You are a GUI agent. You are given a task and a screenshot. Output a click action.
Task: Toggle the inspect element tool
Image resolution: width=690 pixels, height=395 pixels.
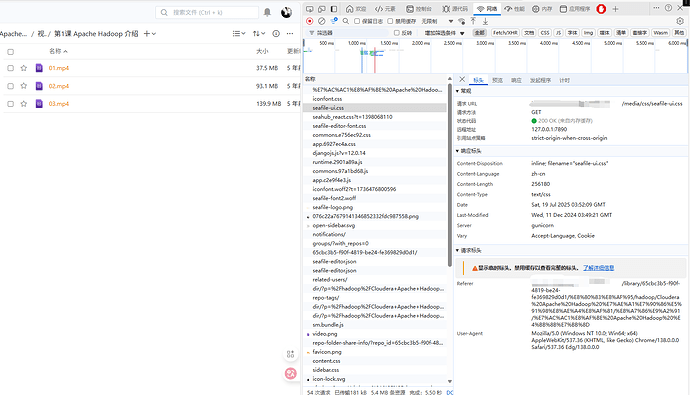point(310,9)
